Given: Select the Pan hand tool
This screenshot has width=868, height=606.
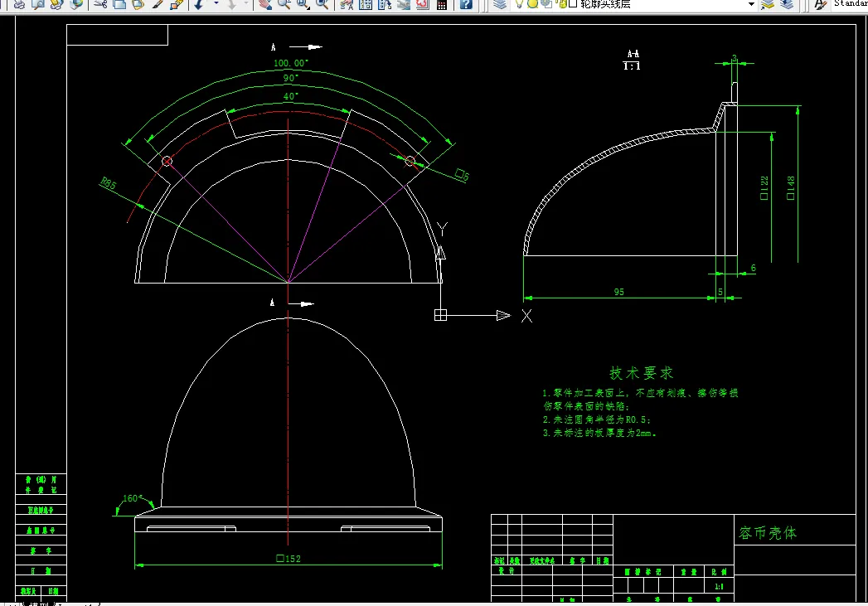Looking at the screenshot, I should point(265,4).
